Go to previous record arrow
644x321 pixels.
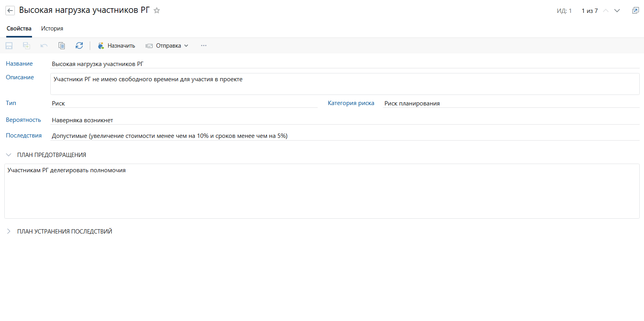point(606,11)
